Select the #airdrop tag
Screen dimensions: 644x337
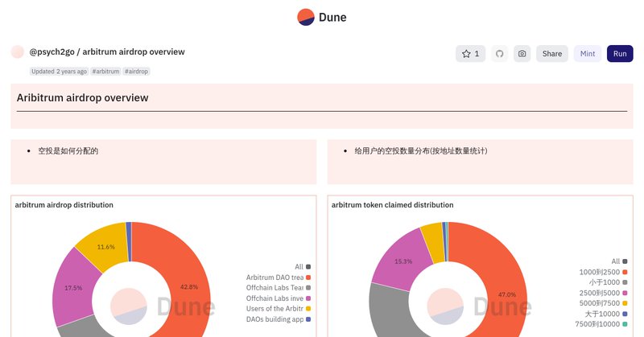click(136, 72)
